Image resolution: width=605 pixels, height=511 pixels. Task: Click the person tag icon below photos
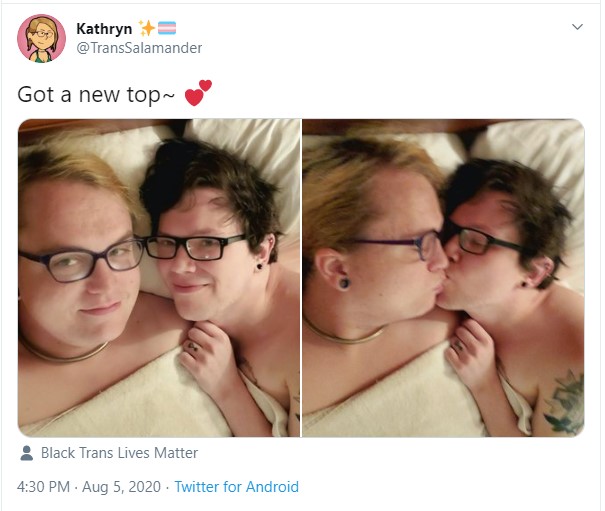27,453
